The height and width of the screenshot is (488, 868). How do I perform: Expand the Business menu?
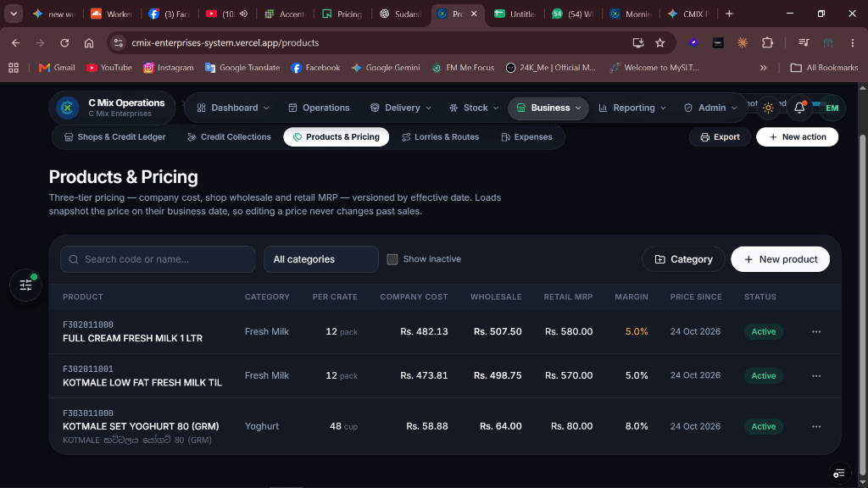tap(548, 108)
